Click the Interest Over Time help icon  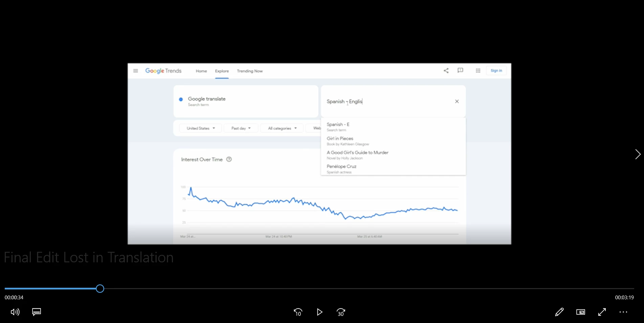click(x=229, y=159)
